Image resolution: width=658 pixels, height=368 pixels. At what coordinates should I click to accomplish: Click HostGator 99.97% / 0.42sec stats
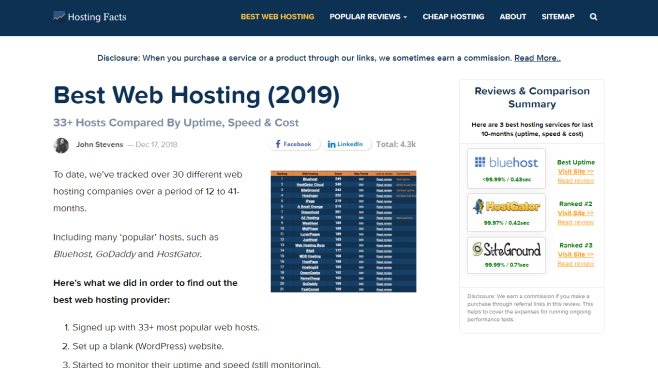tap(507, 223)
